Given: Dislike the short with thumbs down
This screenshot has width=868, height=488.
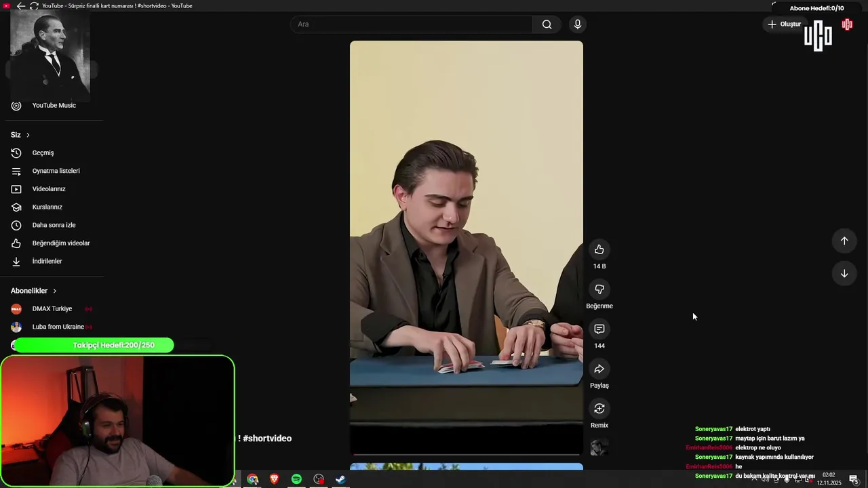Looking at the screenshot, I should (x=599, y=289).
